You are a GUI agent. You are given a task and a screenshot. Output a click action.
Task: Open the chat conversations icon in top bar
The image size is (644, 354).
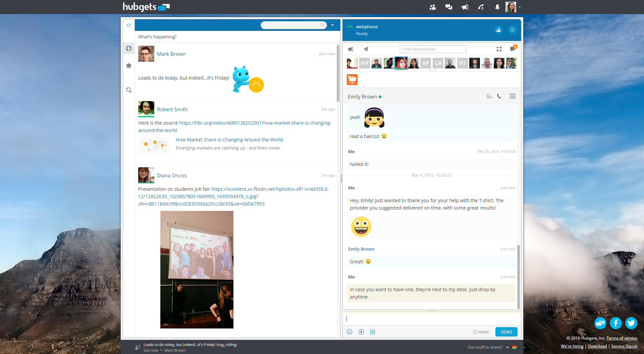point(449,7)
